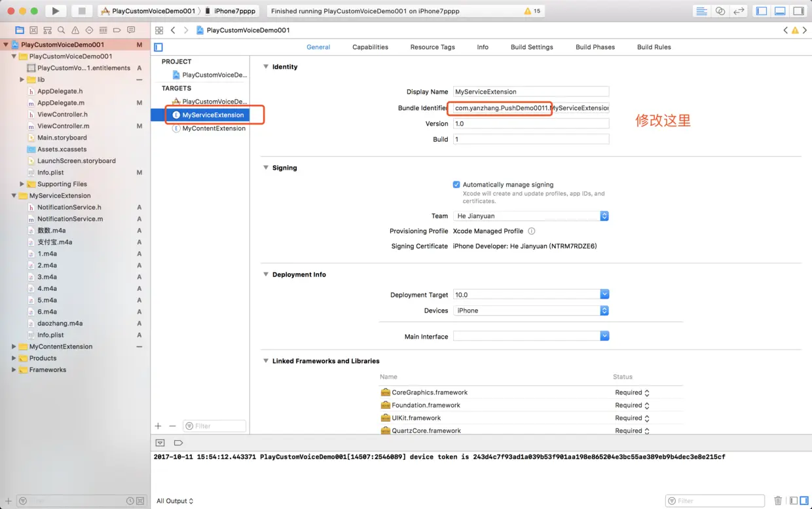Show only the console pane in debug area
Viewport: 812px width, 509px height.
tap(803, 500)
